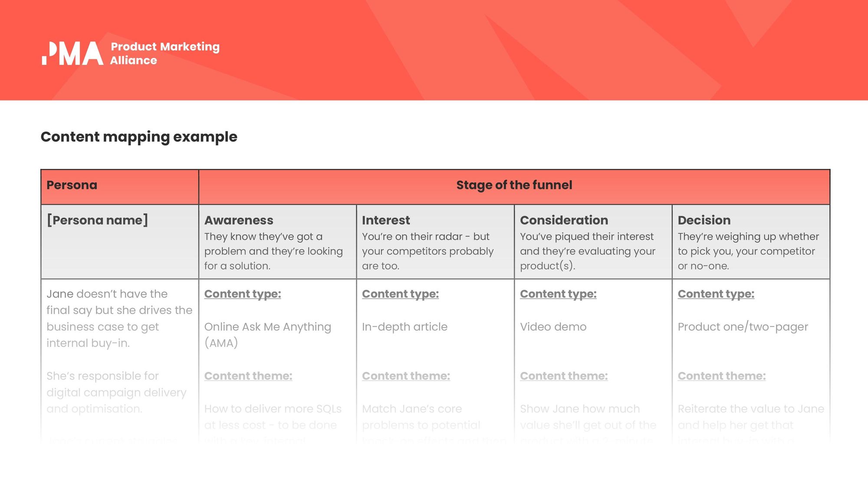
Task: Click the Consideration stage heading
Action: coord(564,220)
